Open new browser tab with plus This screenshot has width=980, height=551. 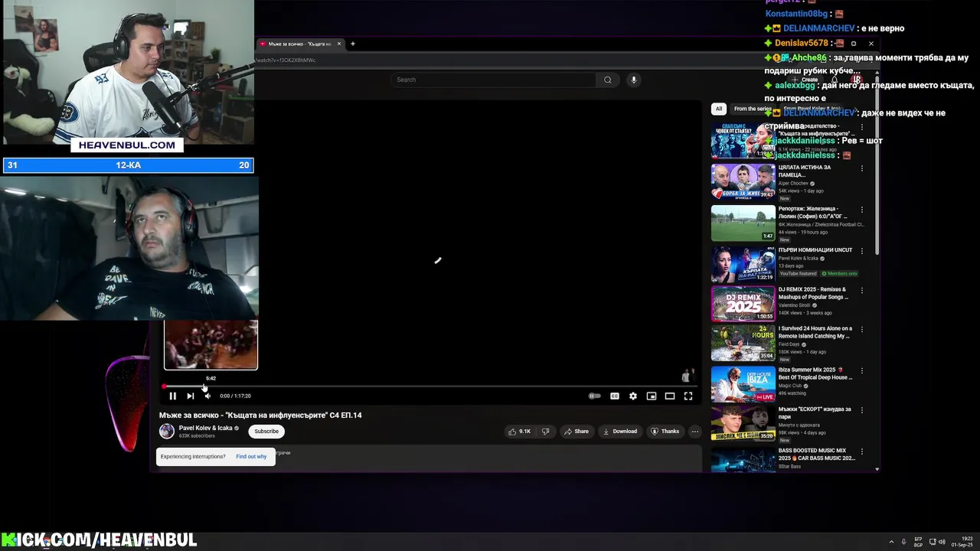[352, 44]
